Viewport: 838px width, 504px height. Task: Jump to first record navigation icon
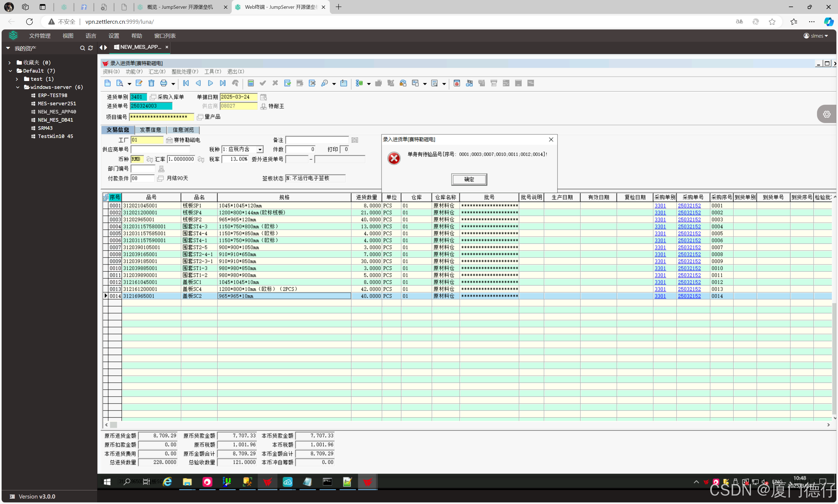186,83
